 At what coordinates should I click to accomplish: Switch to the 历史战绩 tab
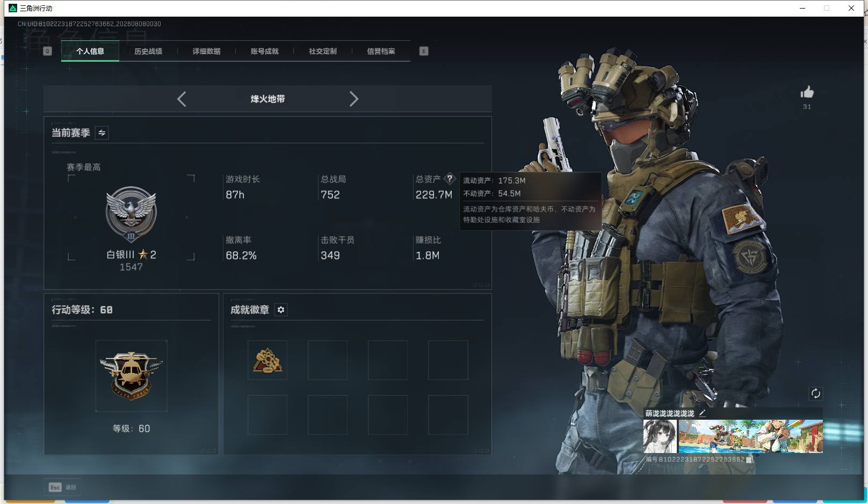148,52
